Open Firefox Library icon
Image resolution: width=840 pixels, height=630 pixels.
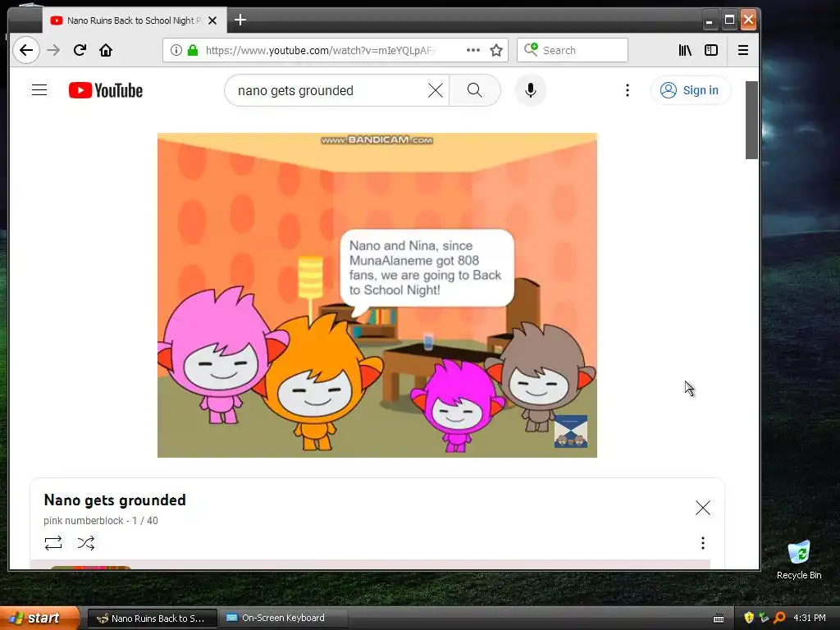[685, 50]
